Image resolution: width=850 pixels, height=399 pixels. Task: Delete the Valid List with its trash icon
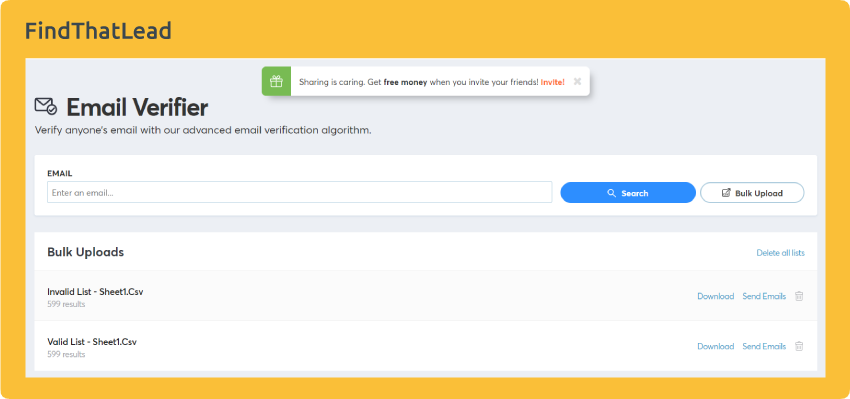pyautogui.click(x=799, y=346)
